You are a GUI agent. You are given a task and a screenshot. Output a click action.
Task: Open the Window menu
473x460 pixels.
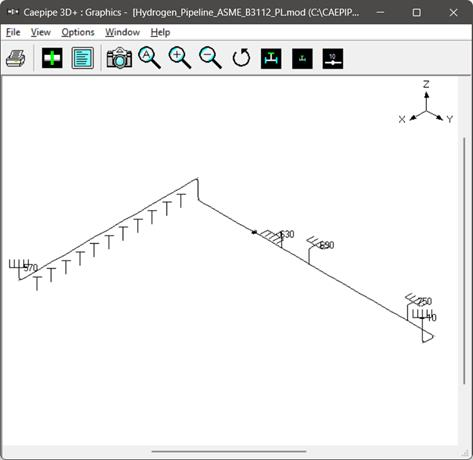click(123, 32)
